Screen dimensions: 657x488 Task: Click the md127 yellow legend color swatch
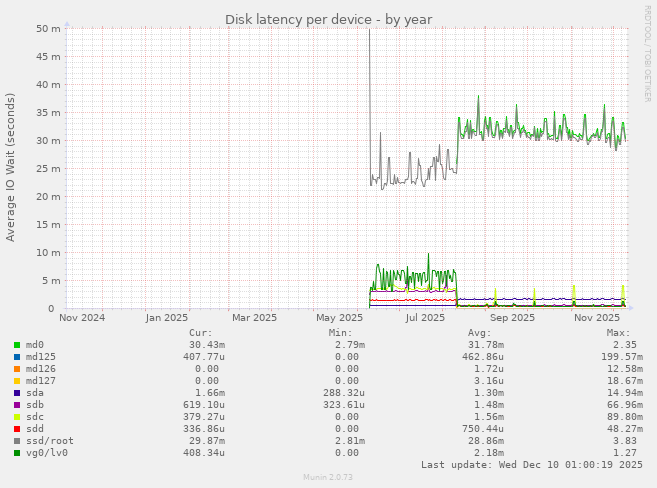[x=17, y=381]
